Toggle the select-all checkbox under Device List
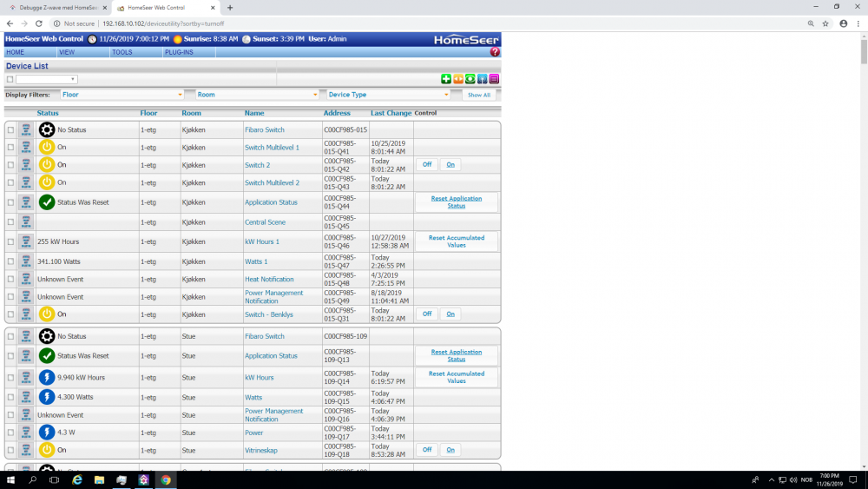The width and height of the screenshot is (868, 489). pyautogui.click(x=10, y=79)
